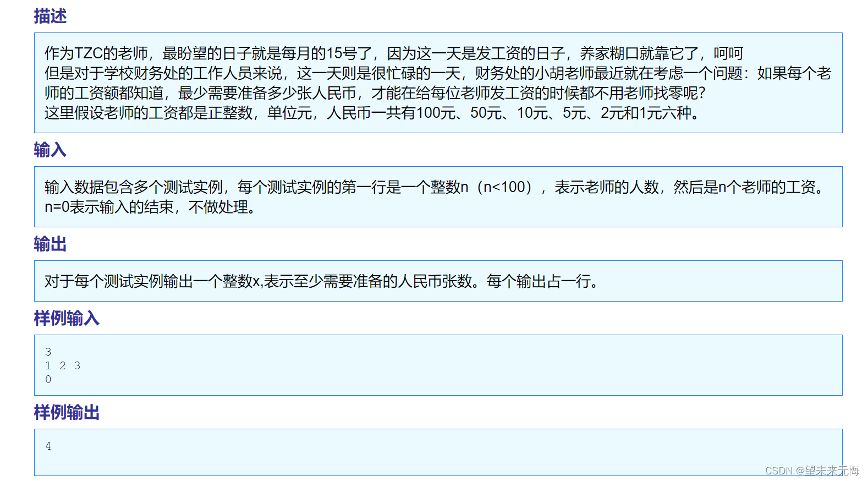Click the 样例输入 section heading
This screenshot has width=868, height=481.
(67, 318)
